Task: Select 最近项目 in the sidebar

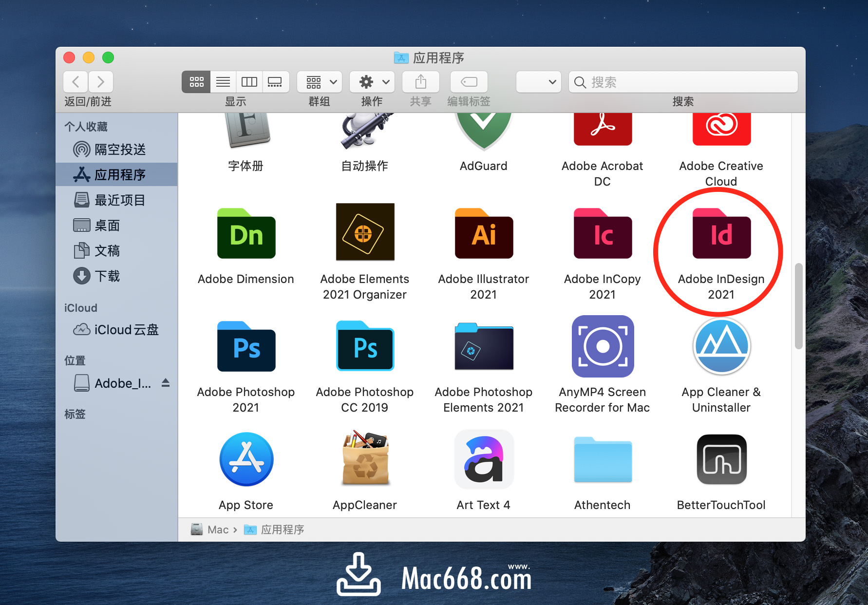Action: pos(116,200)
